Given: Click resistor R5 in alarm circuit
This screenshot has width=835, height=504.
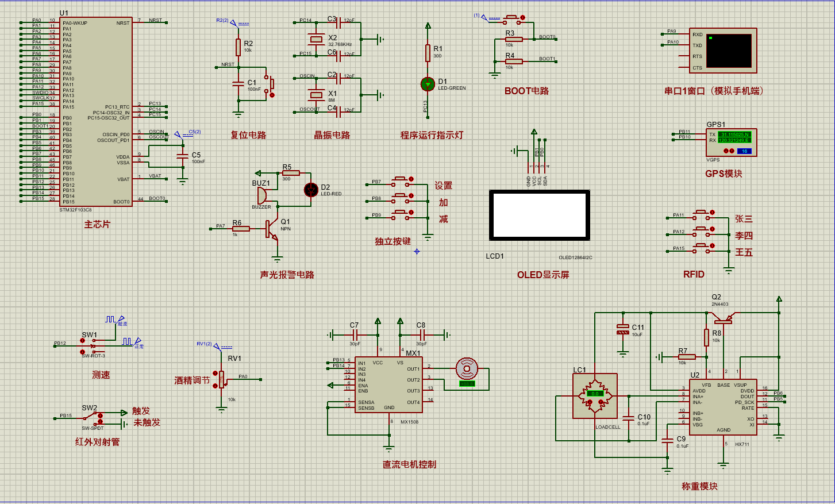Looking at the screenshot, I should pyautogui.click(x=291, y=172).
